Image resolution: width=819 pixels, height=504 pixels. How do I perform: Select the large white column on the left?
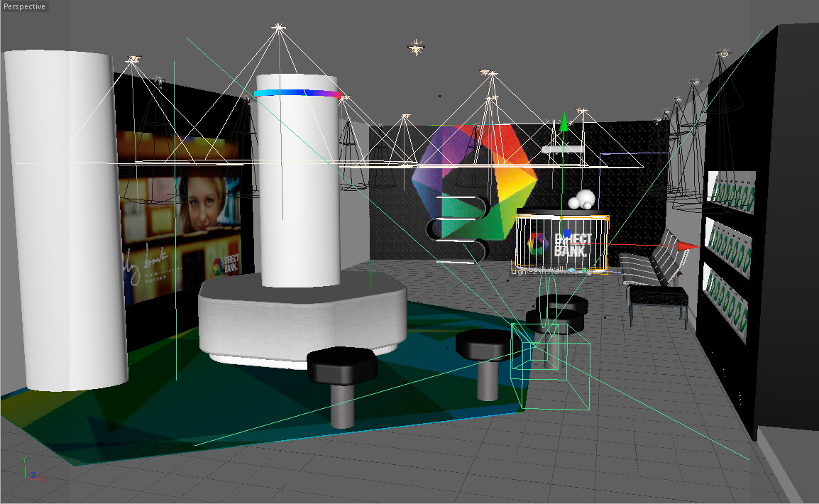click(x=66, y=219)
